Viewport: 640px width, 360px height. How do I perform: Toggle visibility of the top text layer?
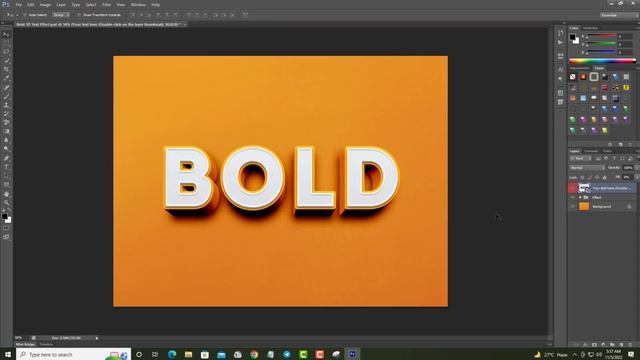pyautogui.click(x=572, y=188)
